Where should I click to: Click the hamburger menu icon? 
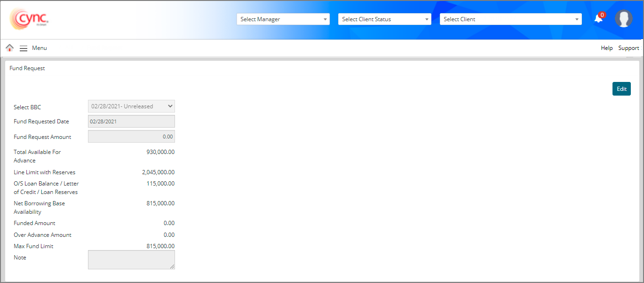click(24, 48)
